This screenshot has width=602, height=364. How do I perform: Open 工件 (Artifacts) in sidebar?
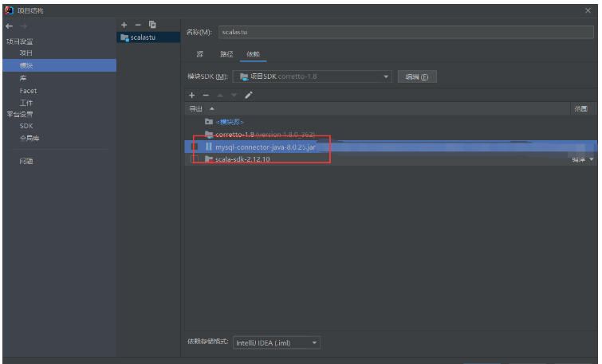[x=26, y=103]
